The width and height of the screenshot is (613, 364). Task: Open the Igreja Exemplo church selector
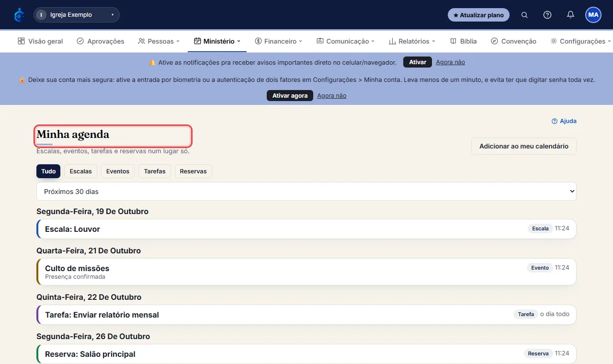click(77, 15)
